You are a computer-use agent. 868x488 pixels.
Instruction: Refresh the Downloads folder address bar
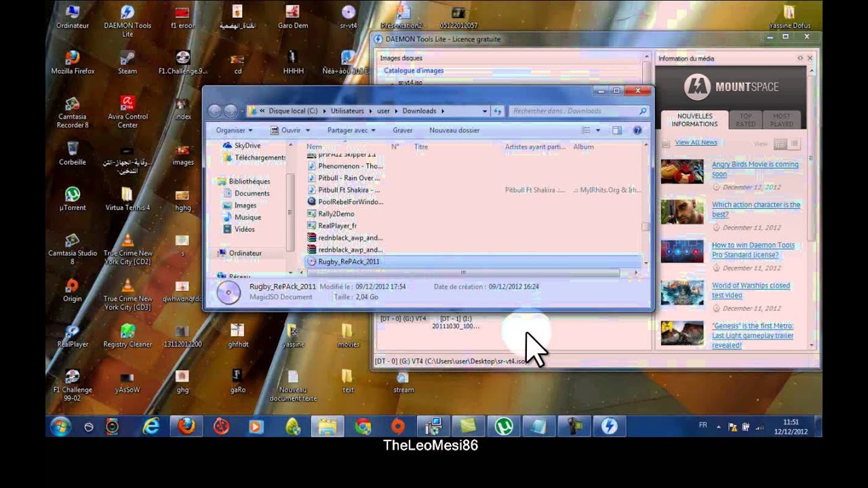click(x=498, y=111)
